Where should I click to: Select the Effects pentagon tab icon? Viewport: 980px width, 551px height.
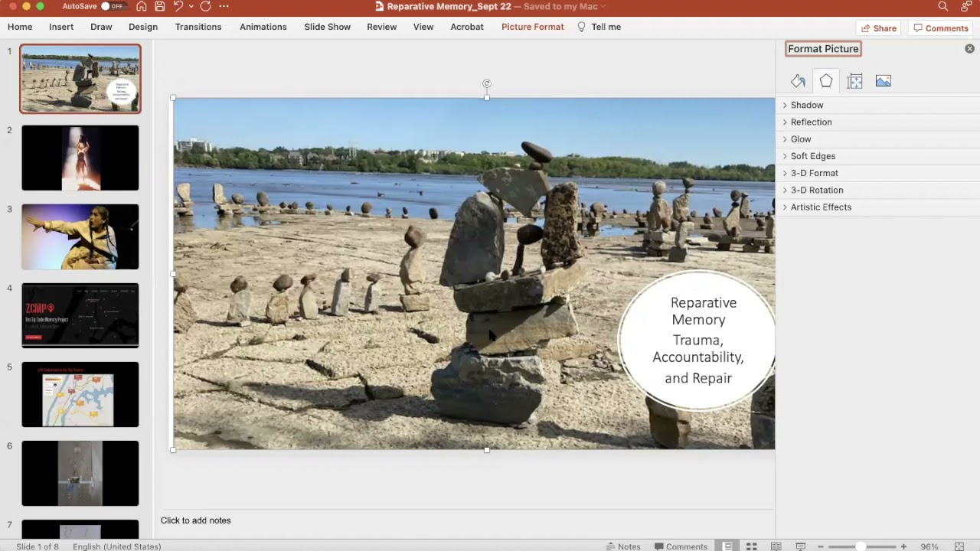click(x=826, y=81)
